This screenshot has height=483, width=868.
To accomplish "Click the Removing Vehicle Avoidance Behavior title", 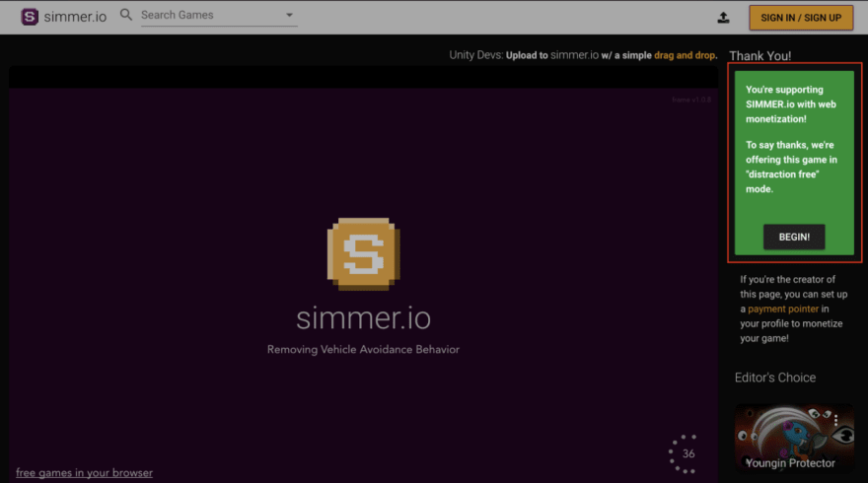I will (363, 349).
